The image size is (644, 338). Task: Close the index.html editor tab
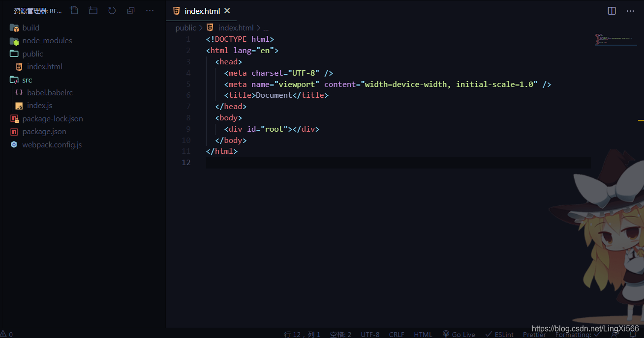click(227, 11)
